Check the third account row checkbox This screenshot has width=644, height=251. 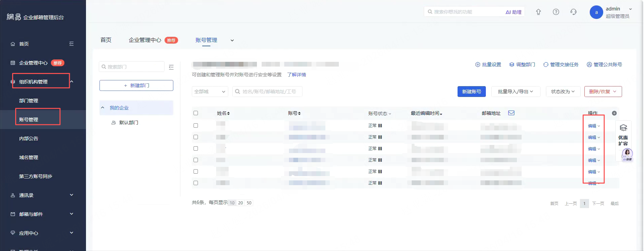(x=196, y=149)
